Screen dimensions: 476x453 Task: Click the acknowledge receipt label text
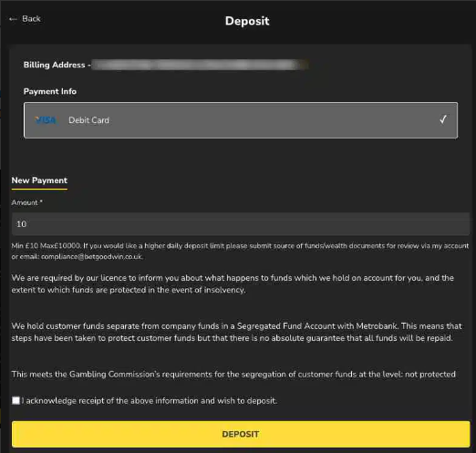150,401
